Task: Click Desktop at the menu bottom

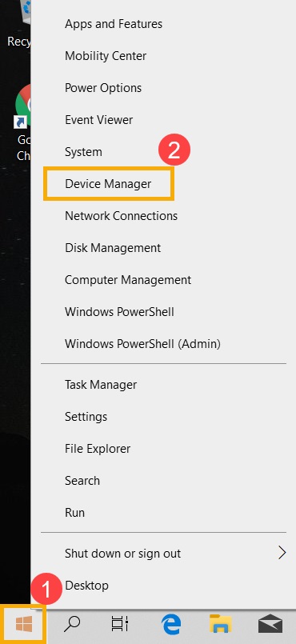Action: [86, 586]
